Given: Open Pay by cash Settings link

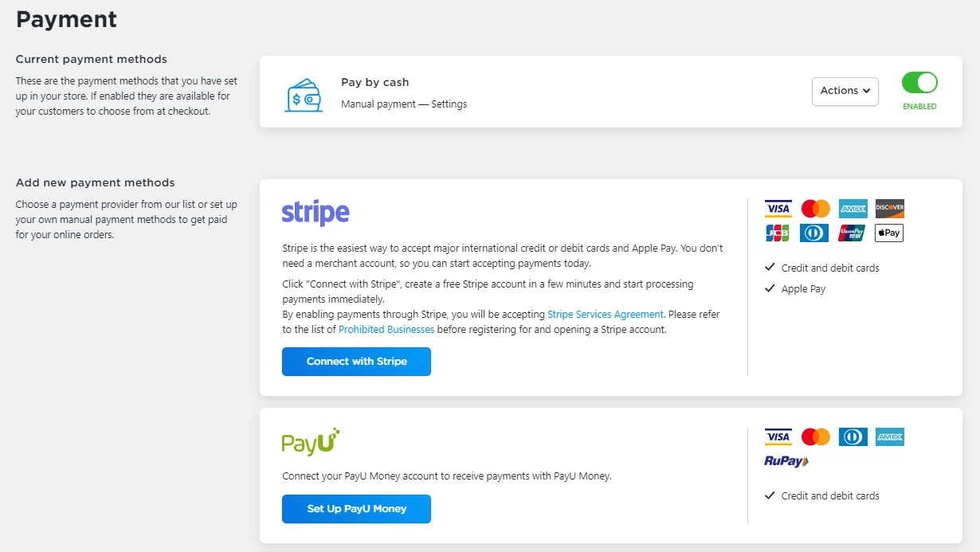Looking at the screenshot, I should click(x=449, y=104).
